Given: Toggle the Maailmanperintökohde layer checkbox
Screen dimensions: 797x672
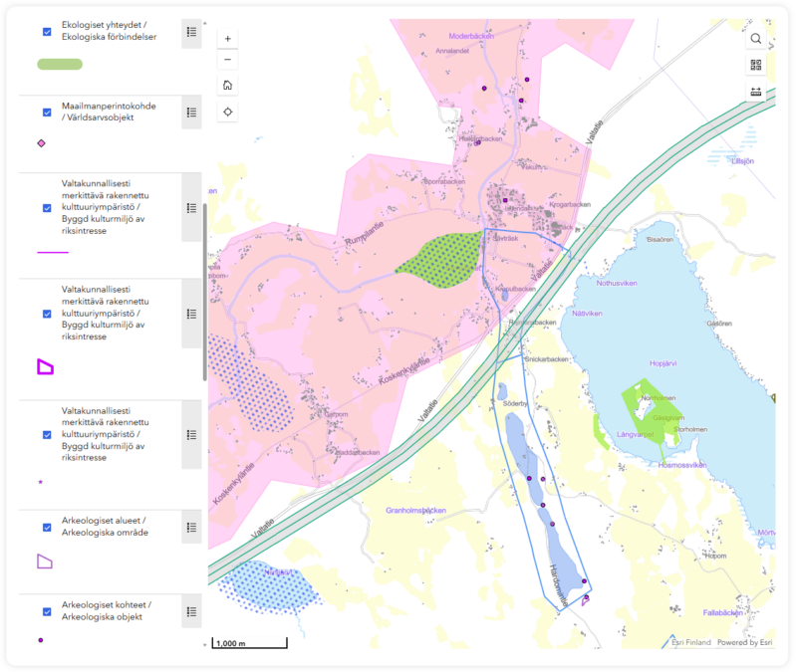Looking at the screenshot, I should [x=47, y=112].
